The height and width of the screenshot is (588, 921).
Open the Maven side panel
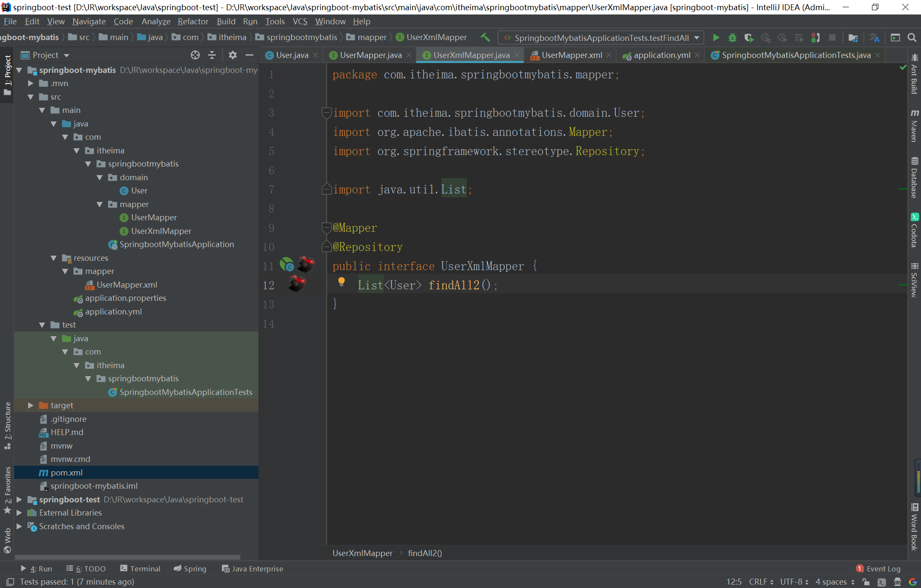pos(915,126)
